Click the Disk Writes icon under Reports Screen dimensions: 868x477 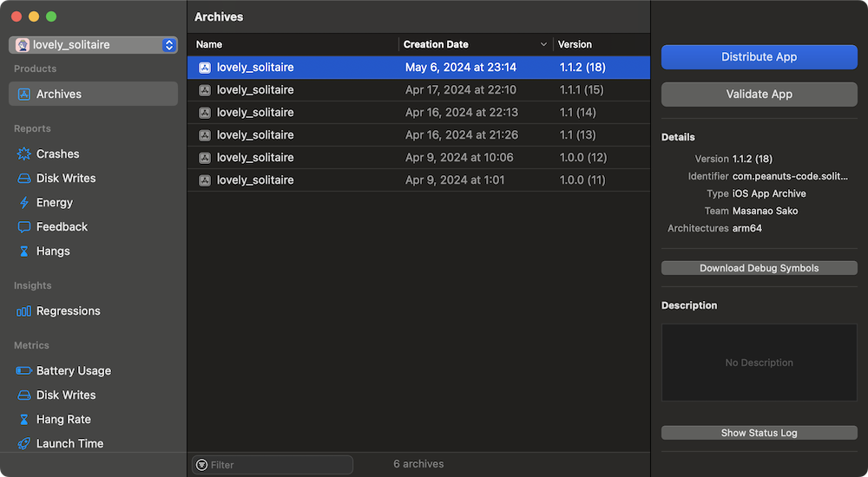point(23,178)
